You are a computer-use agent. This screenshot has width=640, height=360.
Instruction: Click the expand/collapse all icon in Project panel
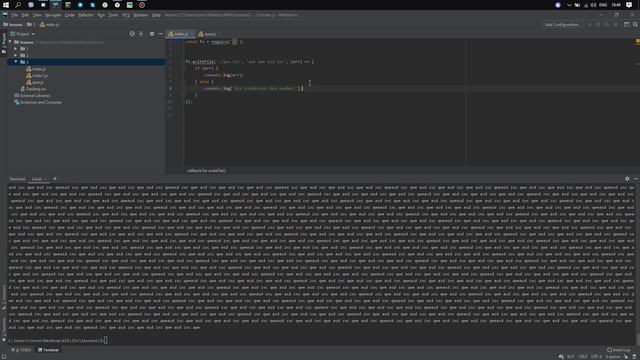[x=141, y=34]
